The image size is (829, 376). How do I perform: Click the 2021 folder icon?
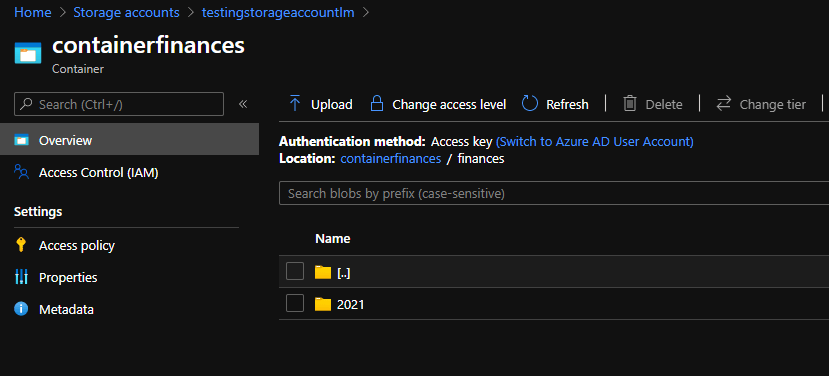[323, 304]
